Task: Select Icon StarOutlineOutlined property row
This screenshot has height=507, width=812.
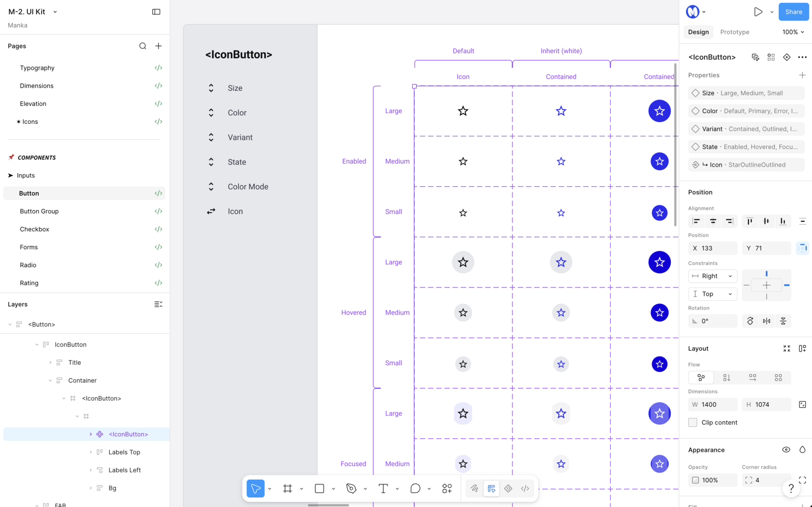Action: point(746,164)
